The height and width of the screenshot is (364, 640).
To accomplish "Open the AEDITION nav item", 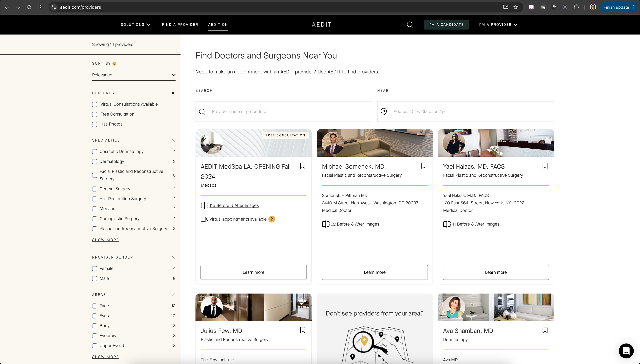I will pyautogui.click(x=218, y=24).
